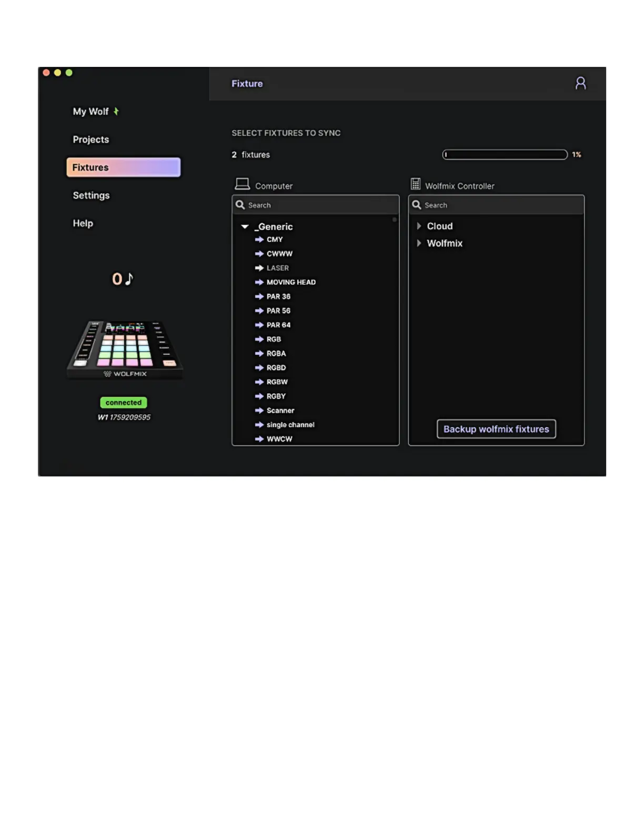The image size is (644, 834).
Task: Click the sync progress bar
Action: tap(505, 154)
